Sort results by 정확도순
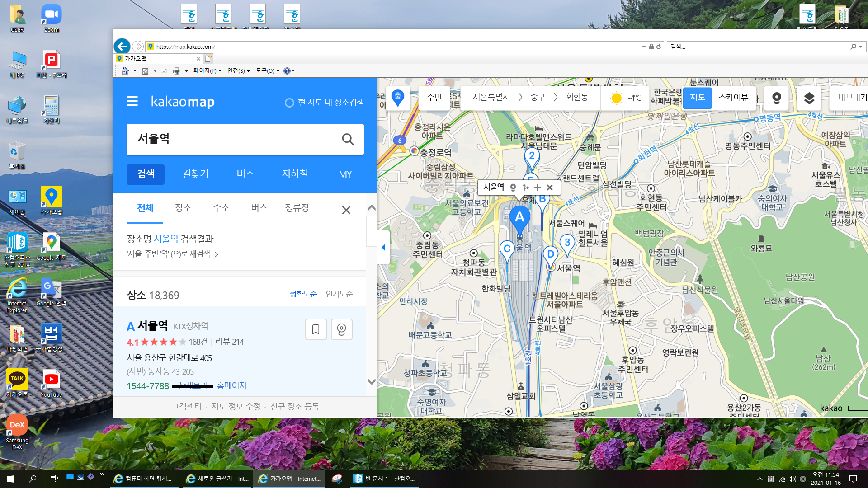 coord(303,294)
